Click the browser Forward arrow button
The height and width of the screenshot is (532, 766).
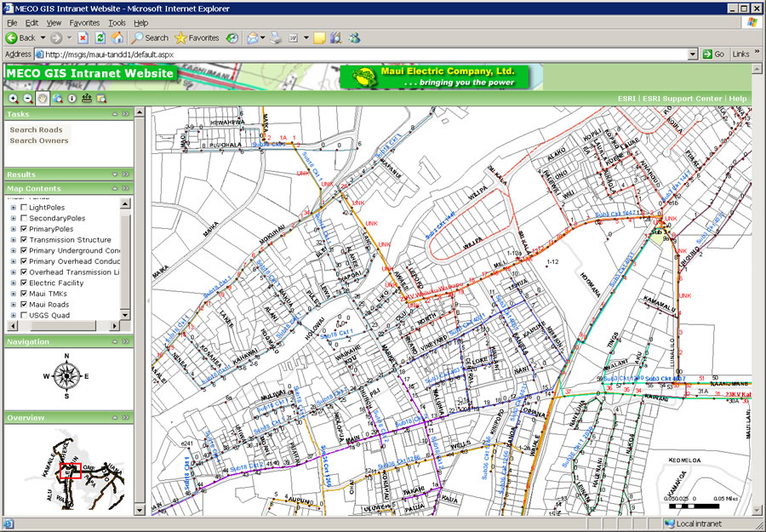(x=56, y=37)
